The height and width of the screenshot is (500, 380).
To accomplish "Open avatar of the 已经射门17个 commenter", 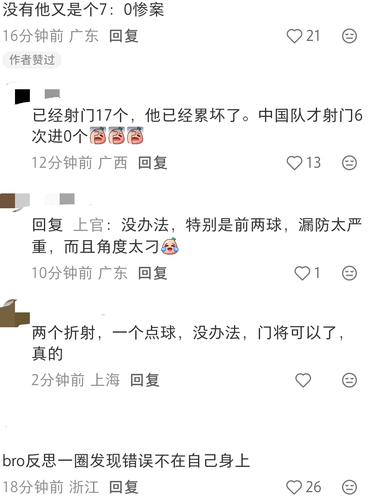I will 18,93.
